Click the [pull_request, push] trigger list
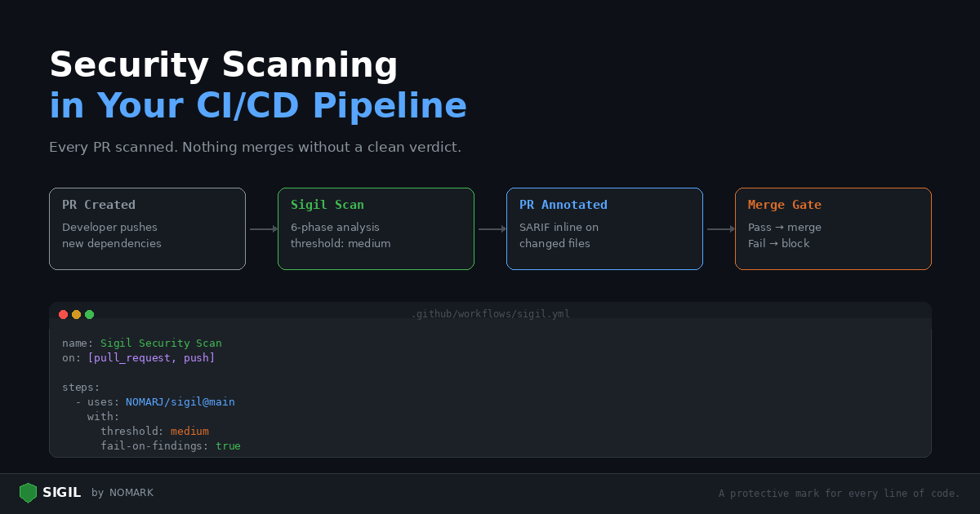The image size is (980, 514). pyautogui.click(x=151, y=358)
